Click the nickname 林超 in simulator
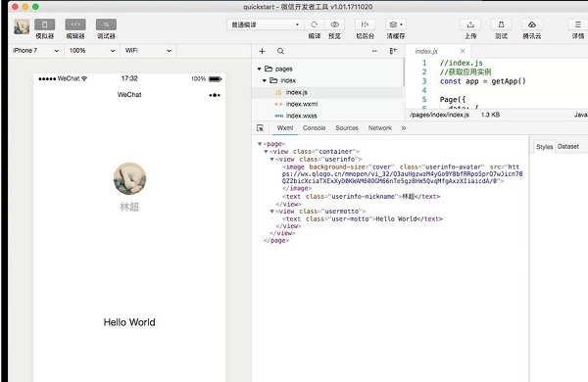 coord(129,207)
